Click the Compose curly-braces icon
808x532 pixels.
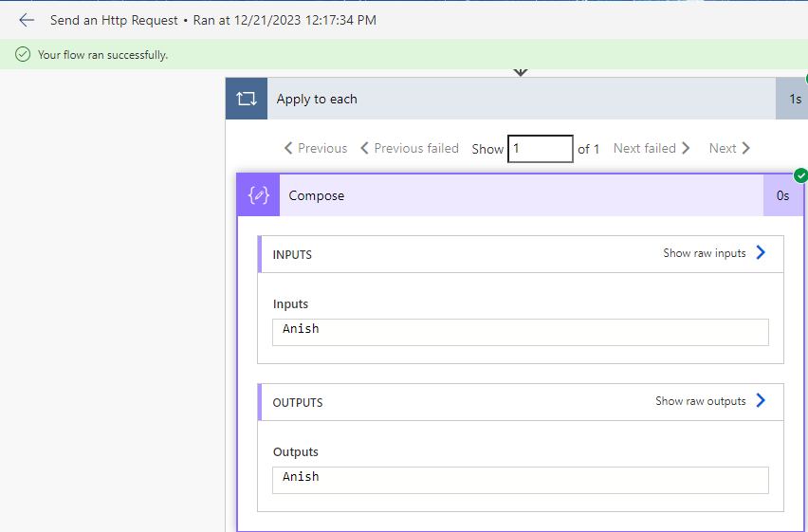(259, 195)
